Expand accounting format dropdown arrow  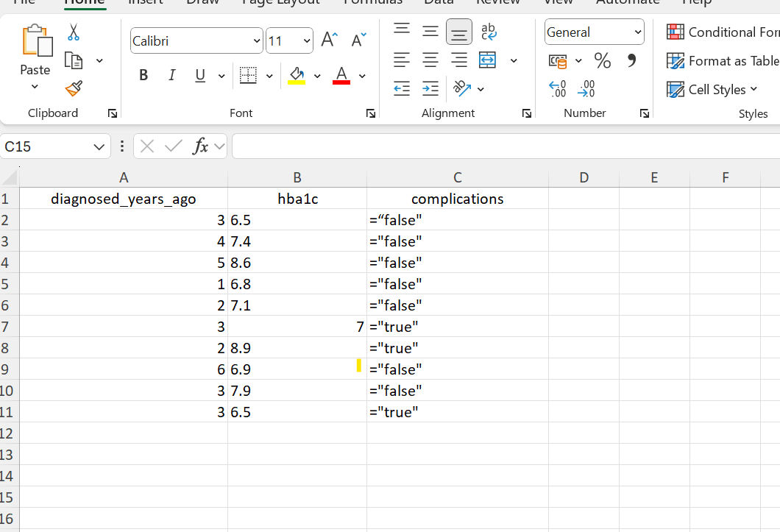pos(578,61)
